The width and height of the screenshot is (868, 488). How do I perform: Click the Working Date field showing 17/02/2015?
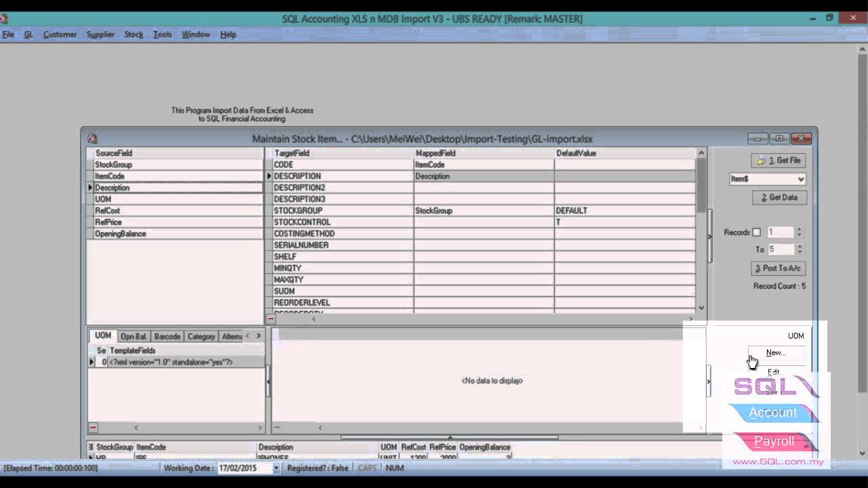(243, 468)
